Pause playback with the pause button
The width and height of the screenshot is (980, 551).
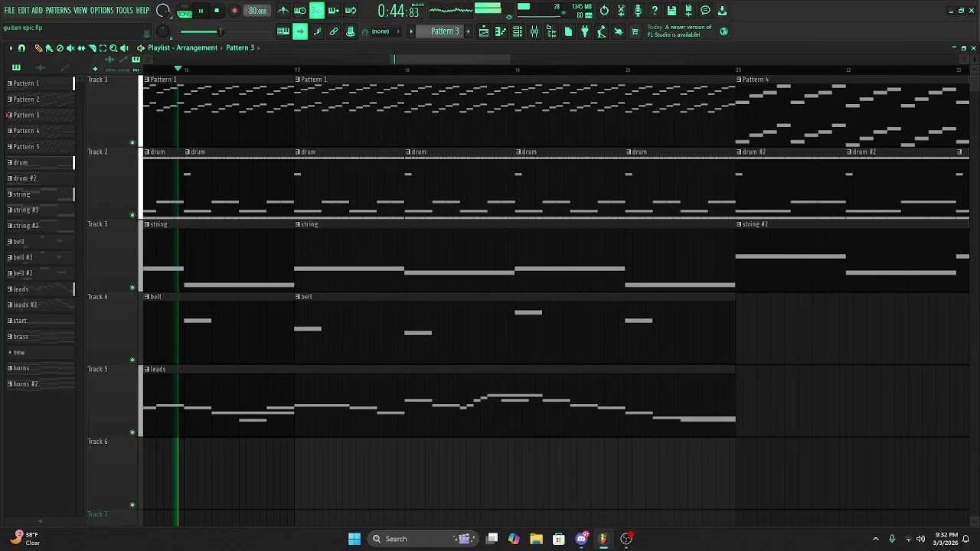pyautogui.click(x=201, y=11)
